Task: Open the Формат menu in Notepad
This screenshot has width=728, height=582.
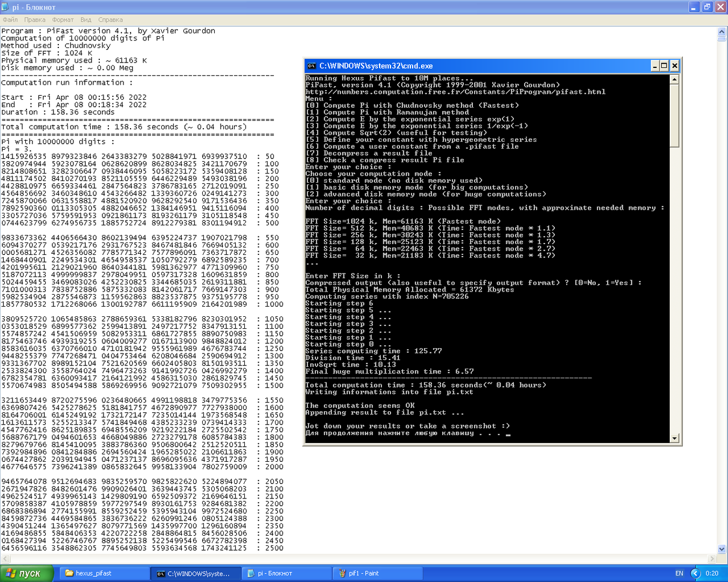Action: [63, 19]
